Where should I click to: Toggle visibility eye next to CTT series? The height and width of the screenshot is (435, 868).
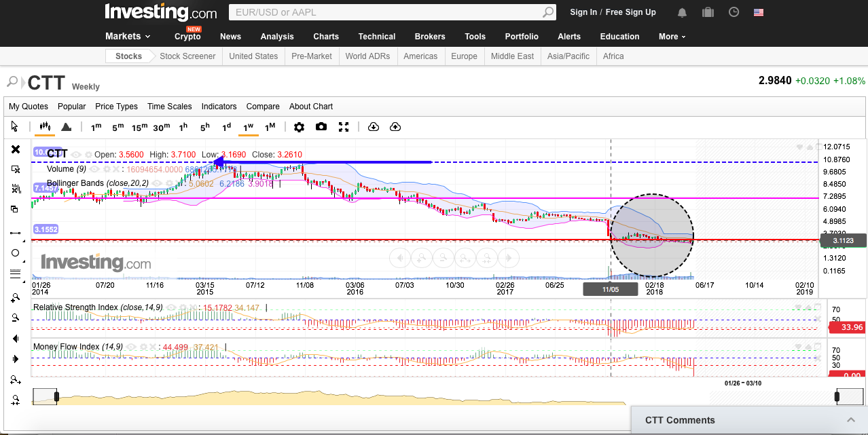[x=76, y=155]
